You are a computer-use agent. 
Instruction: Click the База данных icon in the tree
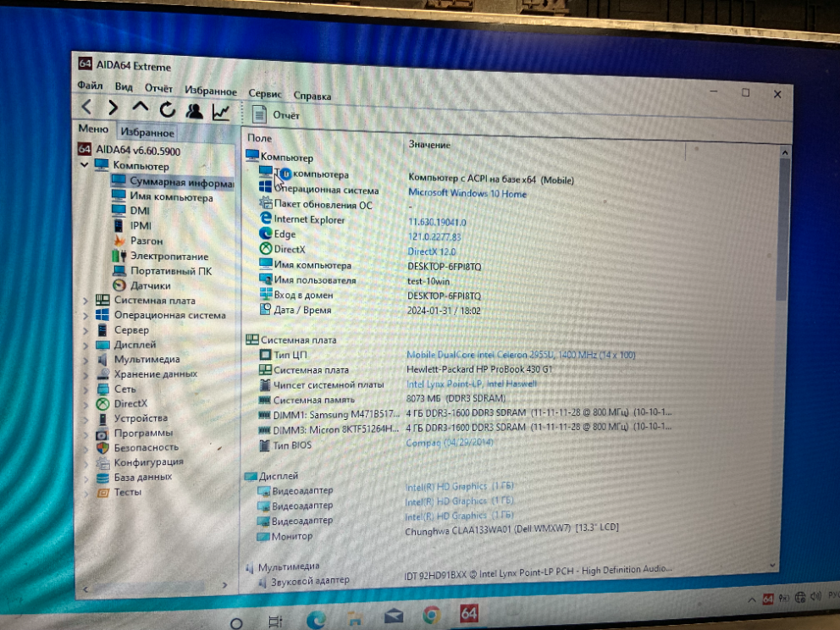tap(102, 478)
